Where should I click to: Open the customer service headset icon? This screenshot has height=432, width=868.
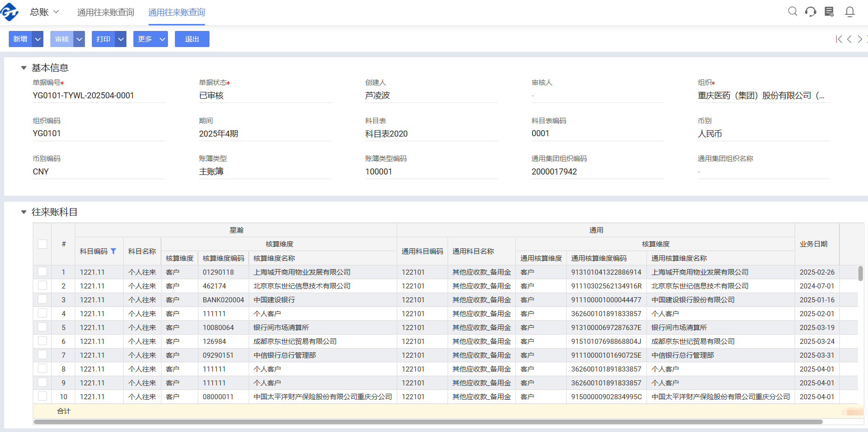pyautogui.click(x=811, y=12)
